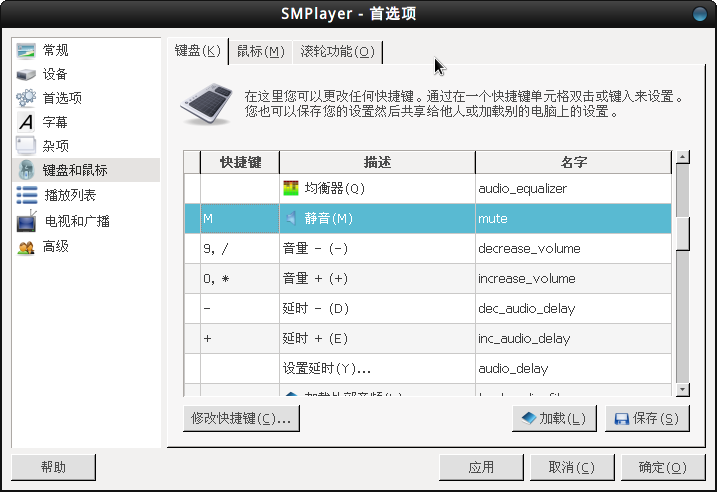Viewport: 717px width, 492px height.
Task: Click 修改快捷键(C)... button
Action: pos(241,418)
